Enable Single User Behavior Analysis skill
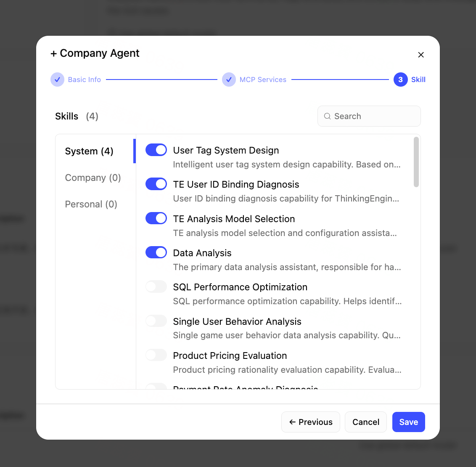Image resolution: width=476 pixels, height=467 pixels. 156,321
